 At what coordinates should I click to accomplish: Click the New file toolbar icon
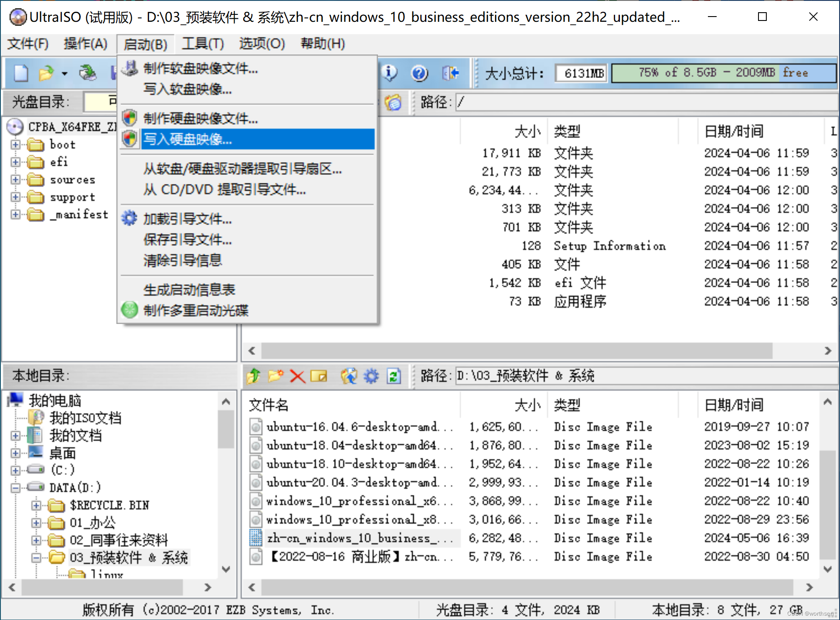coord(20,73)
